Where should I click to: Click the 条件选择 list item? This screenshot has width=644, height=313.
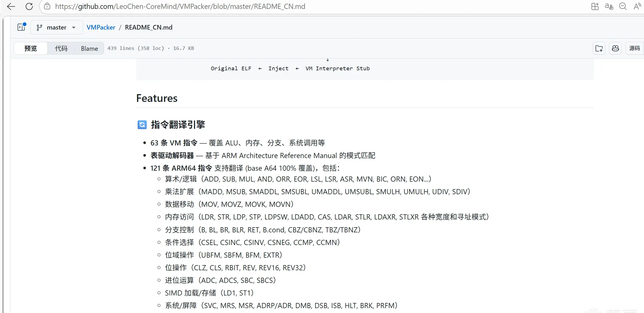[x=252, y=242]
